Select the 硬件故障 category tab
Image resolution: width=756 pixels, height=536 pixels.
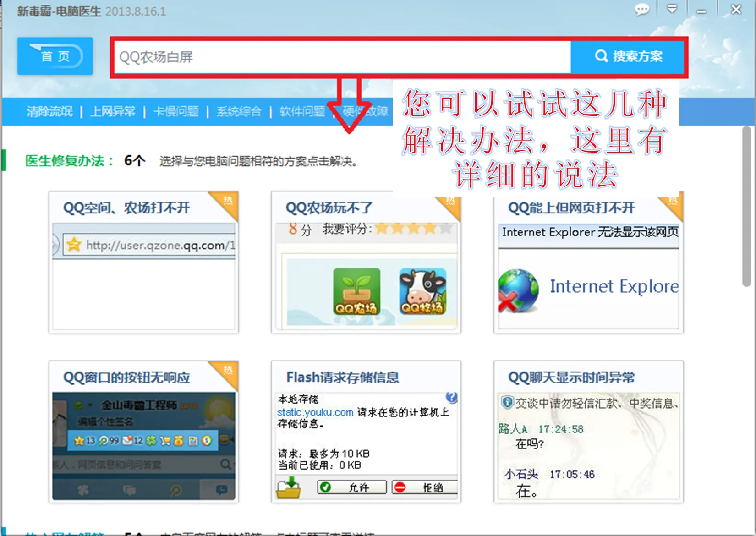366,111
